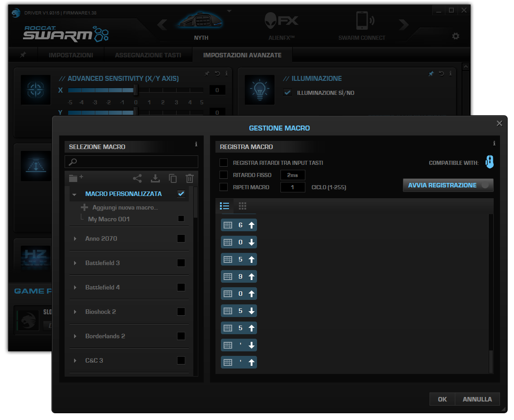The image size is (514, 420).
Task: Confirm with the OK button
Action: pos(442,399)
